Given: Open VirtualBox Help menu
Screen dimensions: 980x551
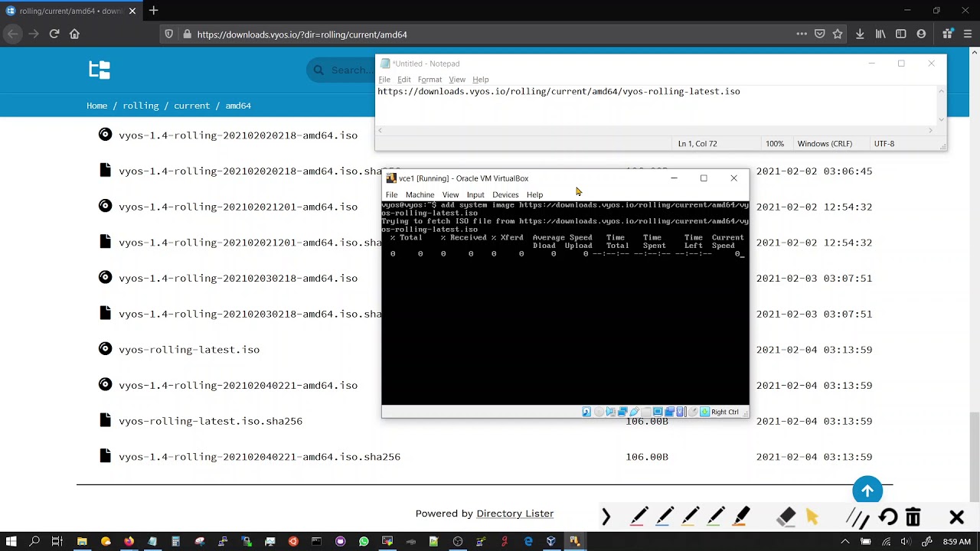Looking at the screenshot, I should (x=534, y=194).
